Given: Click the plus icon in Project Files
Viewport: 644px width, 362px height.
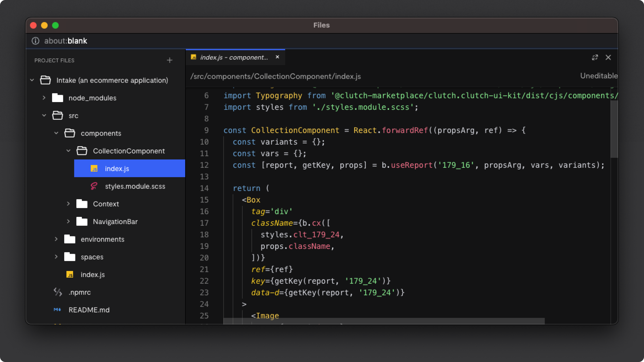Looking at the screenshot, I should coord(170,60).
